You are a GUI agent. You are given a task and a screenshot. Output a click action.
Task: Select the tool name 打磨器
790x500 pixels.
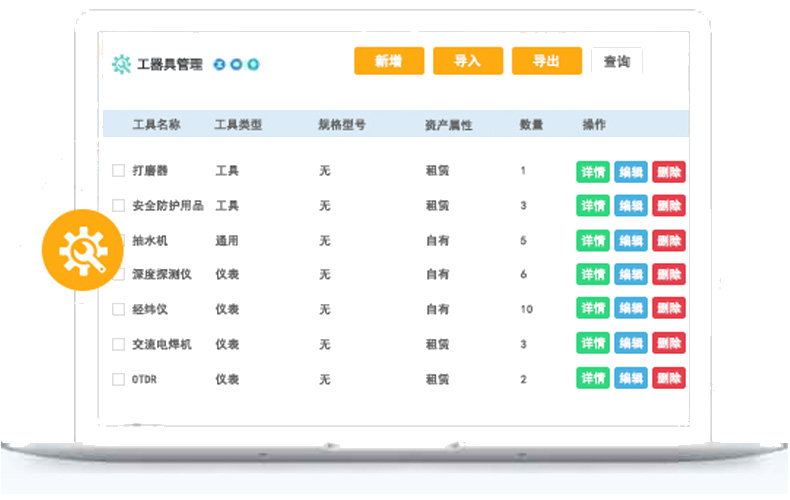[150, 170]
